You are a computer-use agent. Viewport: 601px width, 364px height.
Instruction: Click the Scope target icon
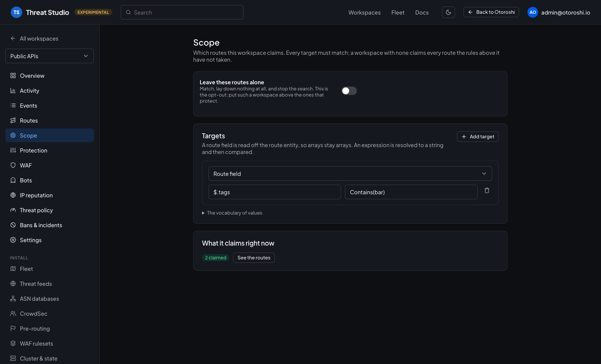tap(13, 135)
